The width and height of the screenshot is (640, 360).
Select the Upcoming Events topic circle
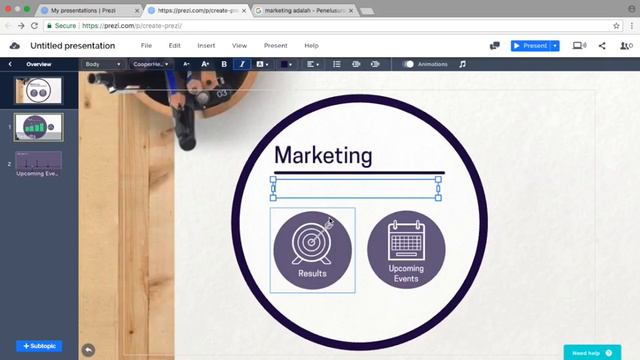point(406,249)
